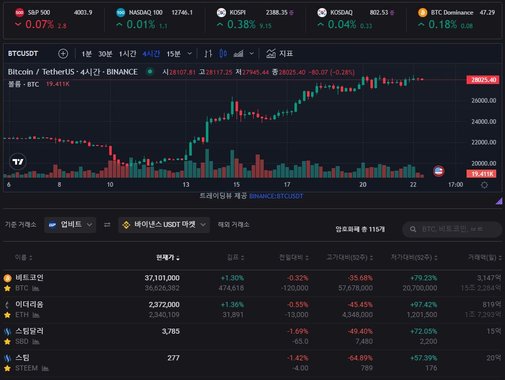Screen dimensions: 505x380
Task: Select the bar chart style icon
Action: pyautogui.click(x=208, y=53)
